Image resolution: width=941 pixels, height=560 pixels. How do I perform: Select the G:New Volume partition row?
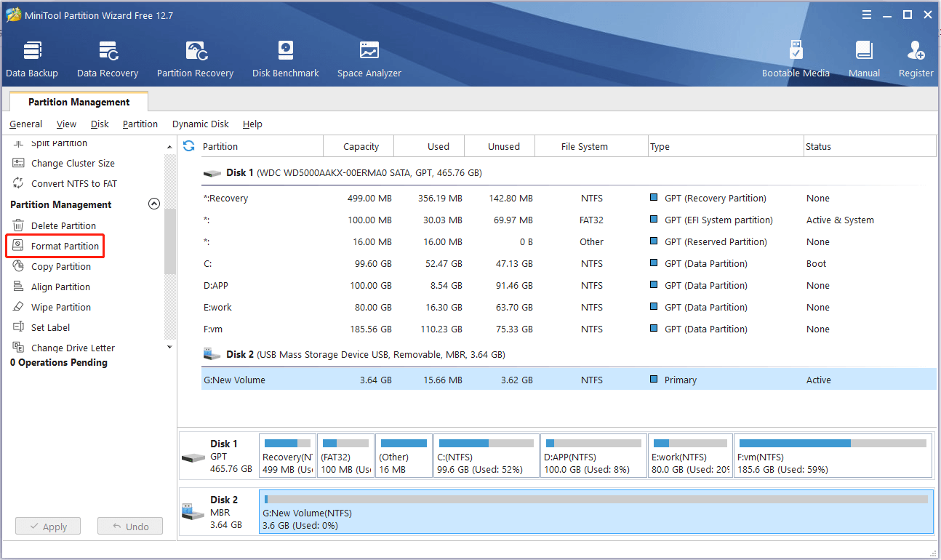point(569,380)
